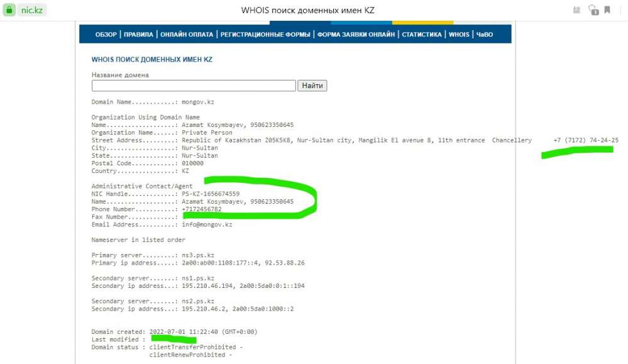The image size is (628, 364).
Task: Click the phone number +7 (7172) 74-24-25
Action: (x=586, y=140)
